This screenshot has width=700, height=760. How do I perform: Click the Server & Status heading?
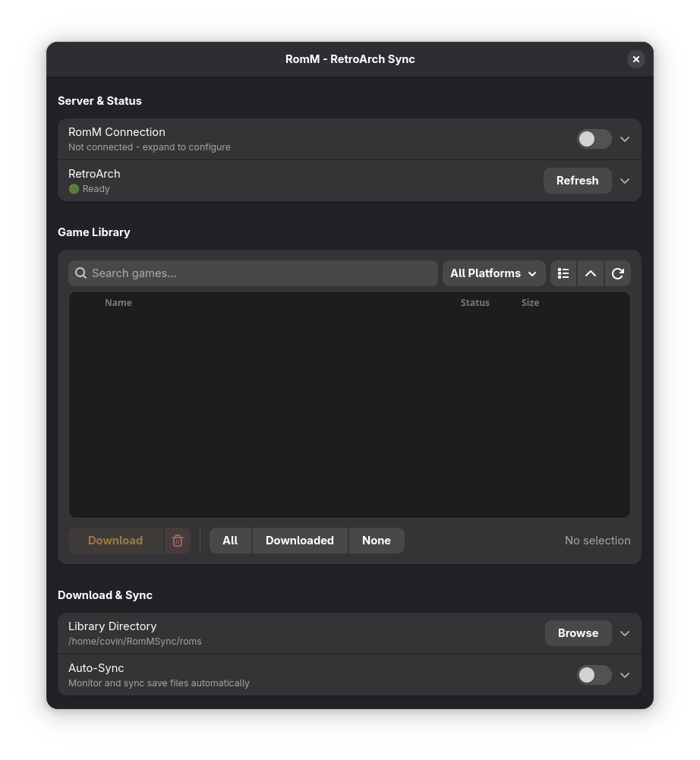(x=100, y=101)
